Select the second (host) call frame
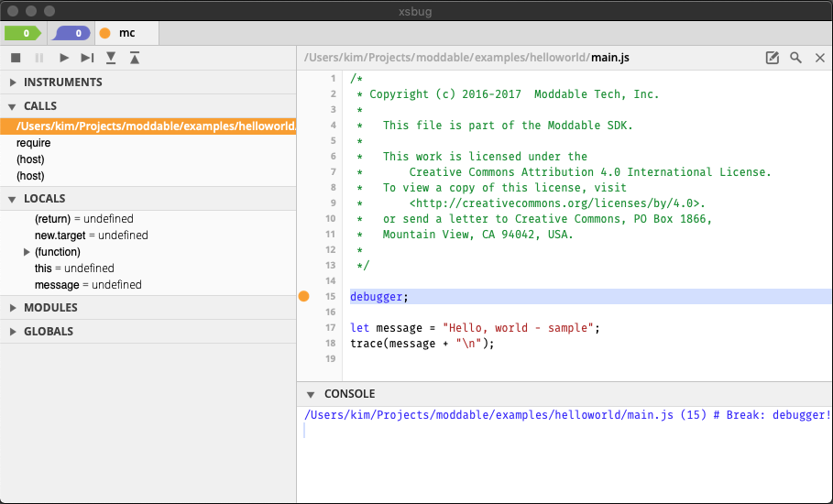The width and height of the screenshot is (833, 504). 148,176
